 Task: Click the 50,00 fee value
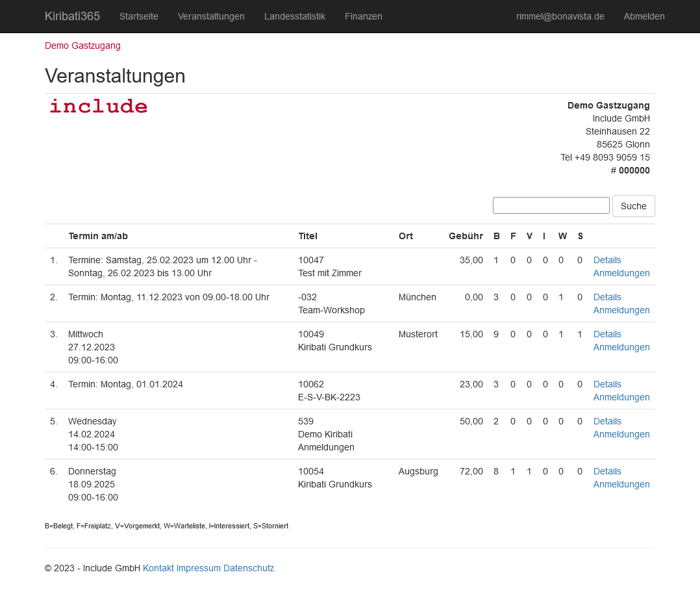coord(471,422)
